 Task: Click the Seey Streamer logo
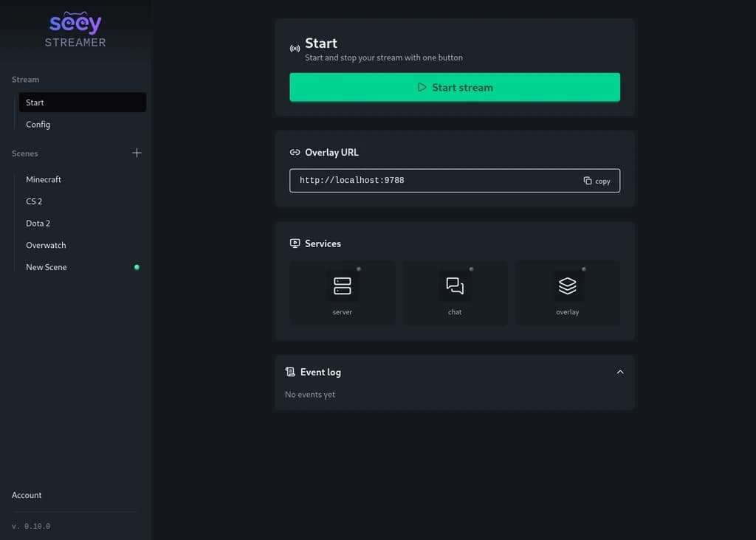pyautogui.click(x=75, y=30)
